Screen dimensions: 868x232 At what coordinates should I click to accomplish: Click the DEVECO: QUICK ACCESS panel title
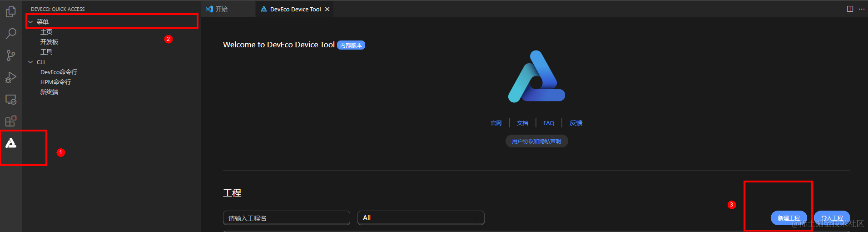tap(58, 9)
